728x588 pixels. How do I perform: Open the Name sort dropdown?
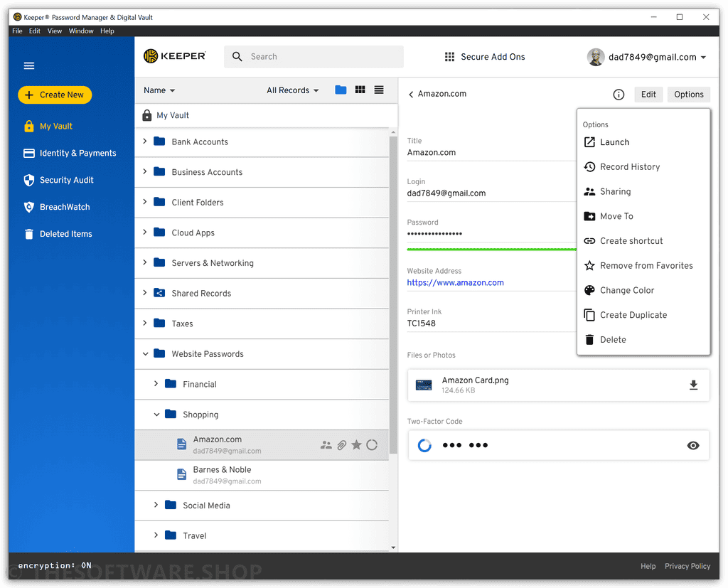click(159, 90)
